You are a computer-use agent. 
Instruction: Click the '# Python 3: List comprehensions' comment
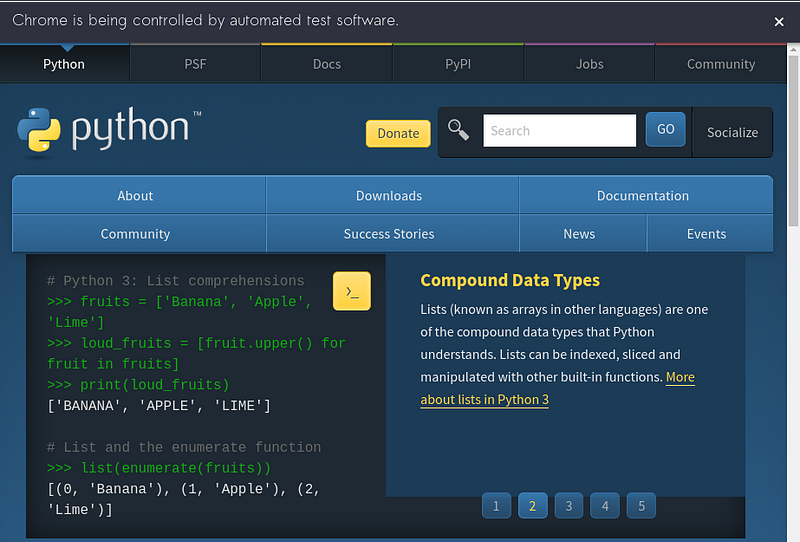click(176, 281)
